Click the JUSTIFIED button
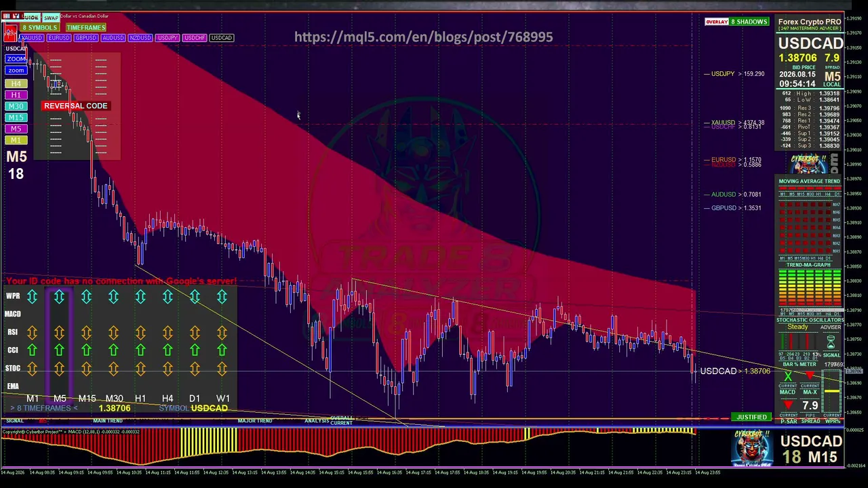 tap(751, 417)
